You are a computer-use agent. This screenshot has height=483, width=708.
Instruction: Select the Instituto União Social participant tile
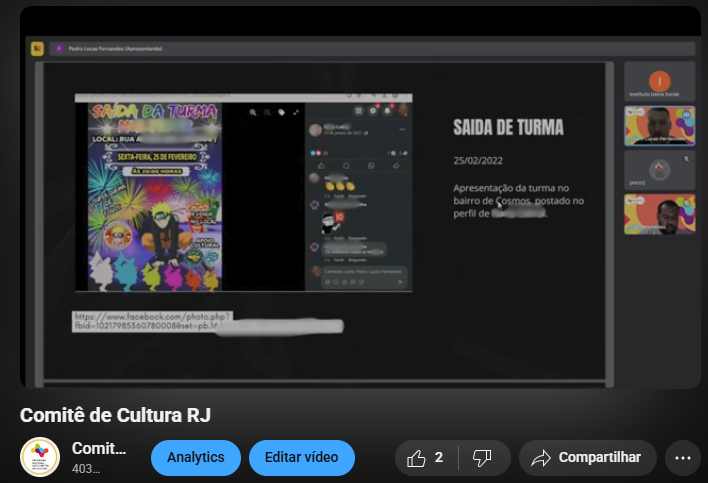[x=659, y=81]
